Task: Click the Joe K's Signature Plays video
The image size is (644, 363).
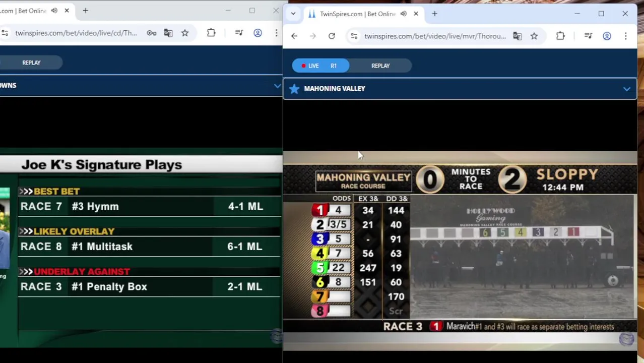Action: point(141,247)
